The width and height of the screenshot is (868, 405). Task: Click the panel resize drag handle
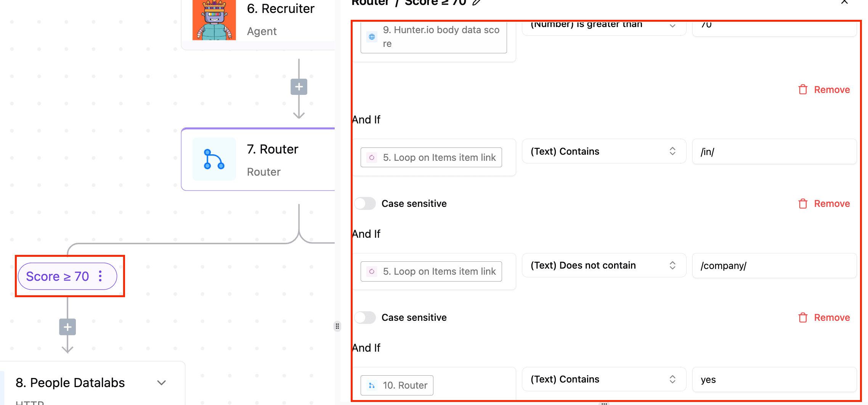tap(337, 326)
